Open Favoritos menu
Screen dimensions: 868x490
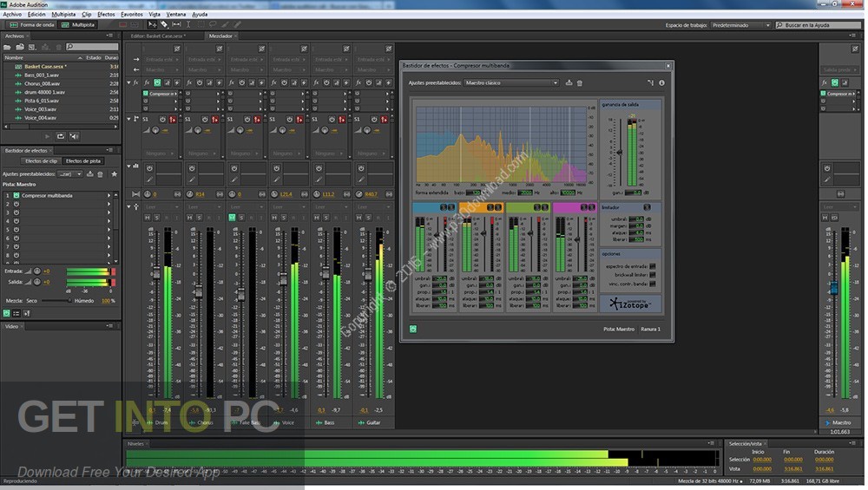(x=132, y=15)
